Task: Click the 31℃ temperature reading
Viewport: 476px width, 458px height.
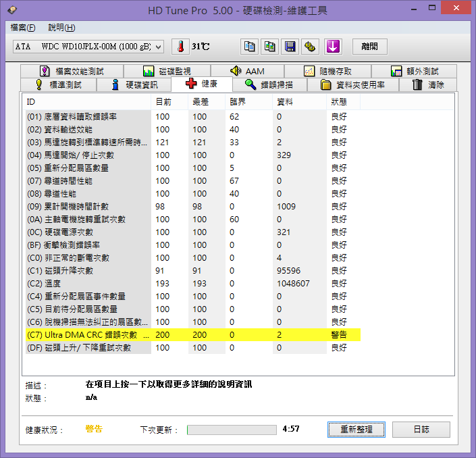Action: coord(201,47)
